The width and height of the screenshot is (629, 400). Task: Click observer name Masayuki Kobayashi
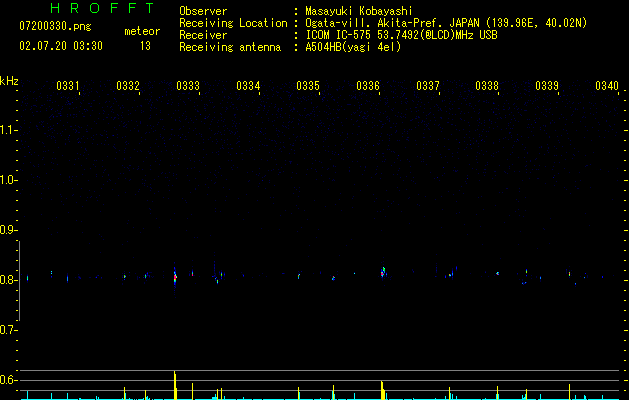[359, 11]
